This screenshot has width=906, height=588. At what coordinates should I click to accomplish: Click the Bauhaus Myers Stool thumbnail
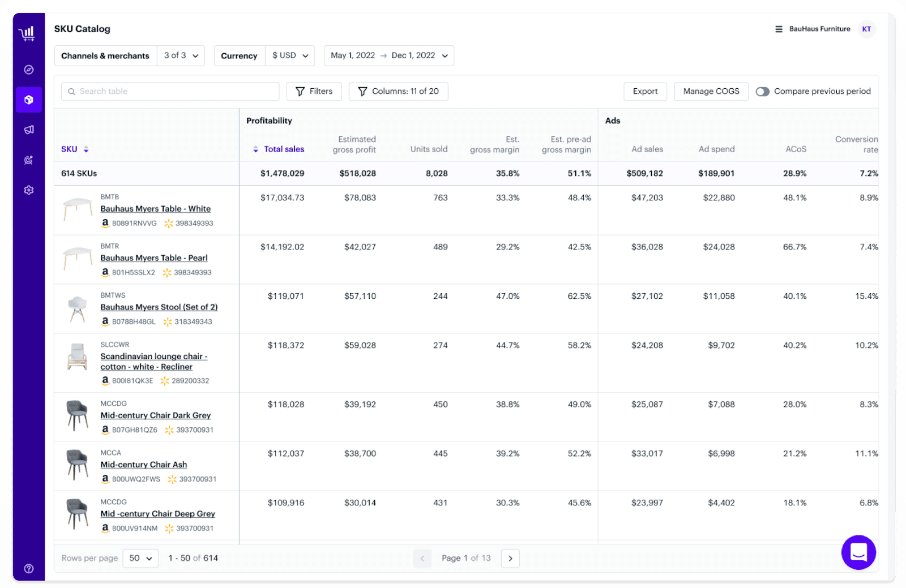tap(78, 309)
